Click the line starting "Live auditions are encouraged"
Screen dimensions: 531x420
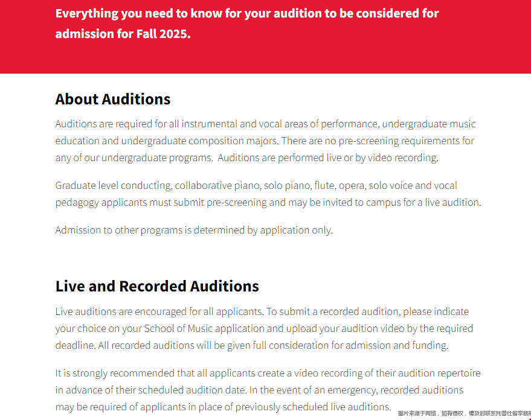262,312
